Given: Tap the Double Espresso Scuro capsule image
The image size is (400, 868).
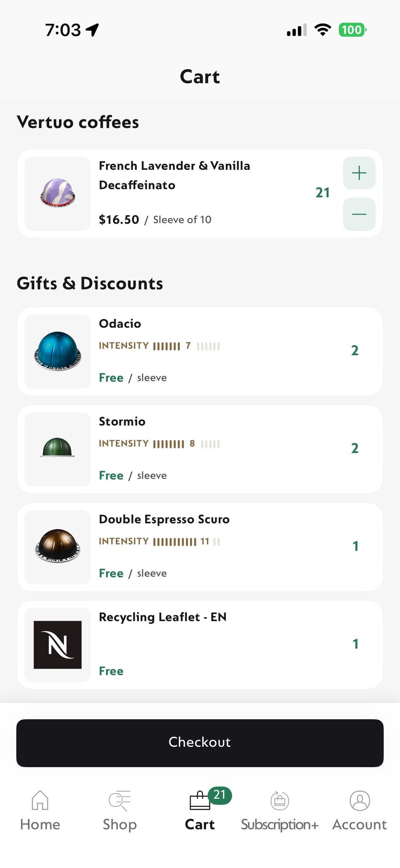Looking at the screenshot, I should click(x=57, y=547).
